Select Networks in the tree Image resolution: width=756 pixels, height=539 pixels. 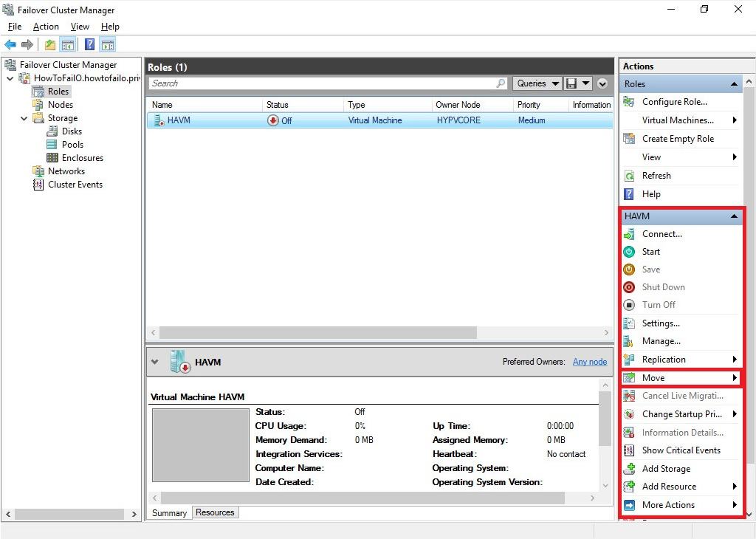[x=66, y=171]
